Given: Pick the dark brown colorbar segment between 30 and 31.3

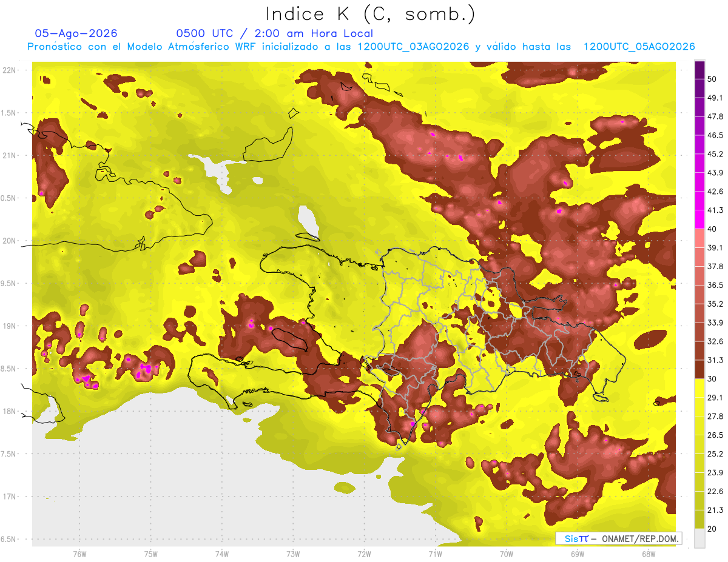Looking at the screenshot, I should click(699, 369).
